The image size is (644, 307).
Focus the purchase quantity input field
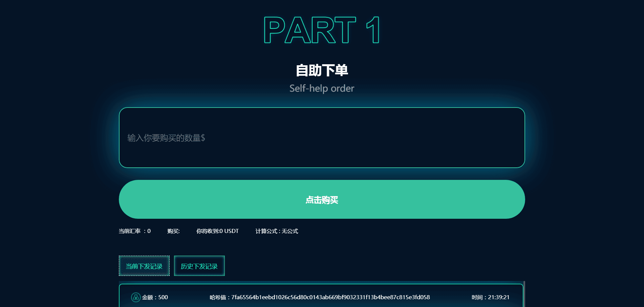pos(322,138)
